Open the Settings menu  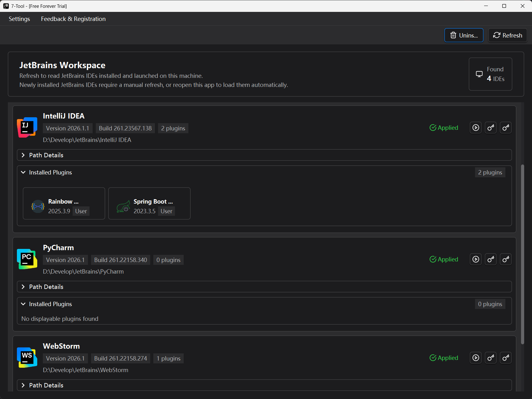(x=19, y=19)
